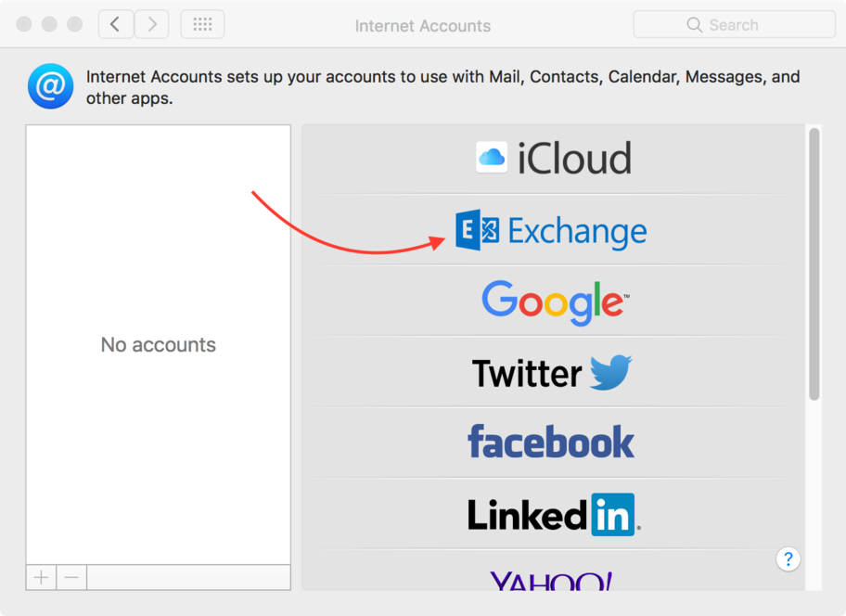Click the magnifying glass search icon

(x=694, y=25)
